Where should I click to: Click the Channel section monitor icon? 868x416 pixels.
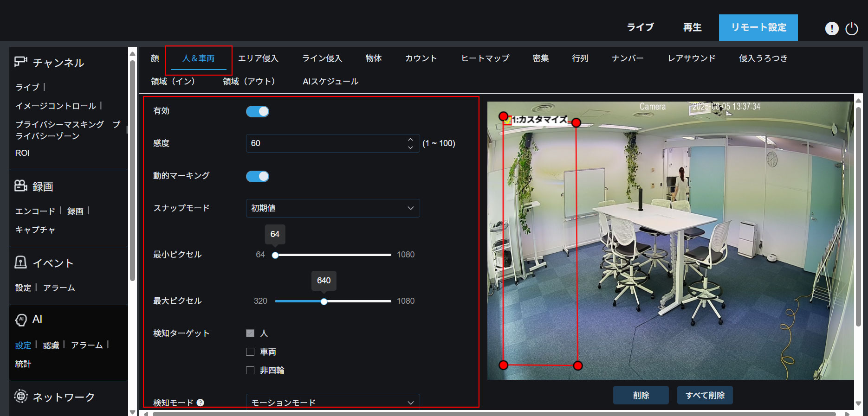21,62
